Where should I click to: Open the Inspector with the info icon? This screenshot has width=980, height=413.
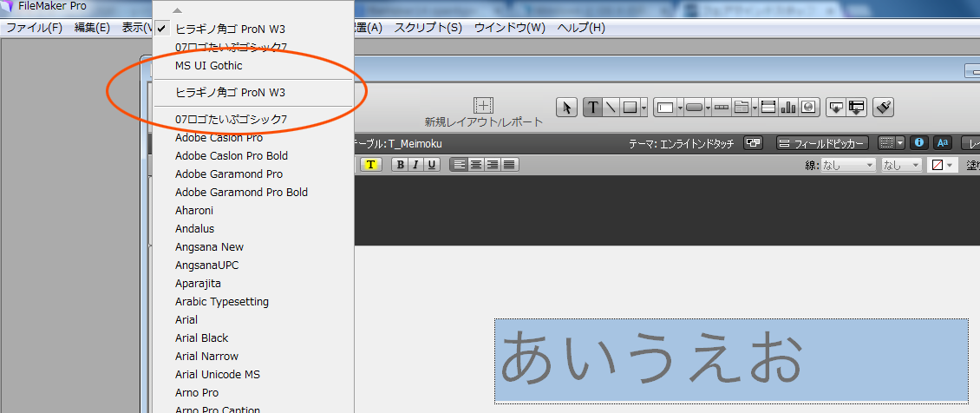pyautogui.click(x=919, y=143)
